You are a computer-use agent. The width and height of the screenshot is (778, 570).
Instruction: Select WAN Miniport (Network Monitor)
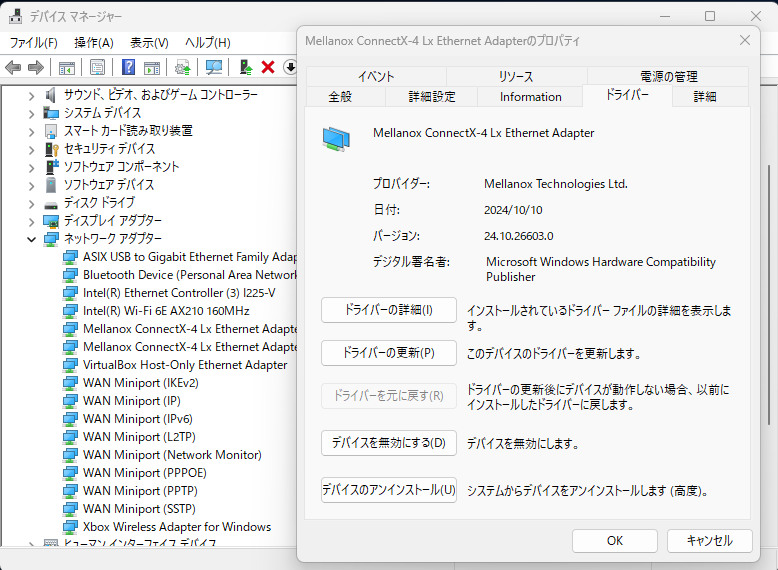coord(172,455)
